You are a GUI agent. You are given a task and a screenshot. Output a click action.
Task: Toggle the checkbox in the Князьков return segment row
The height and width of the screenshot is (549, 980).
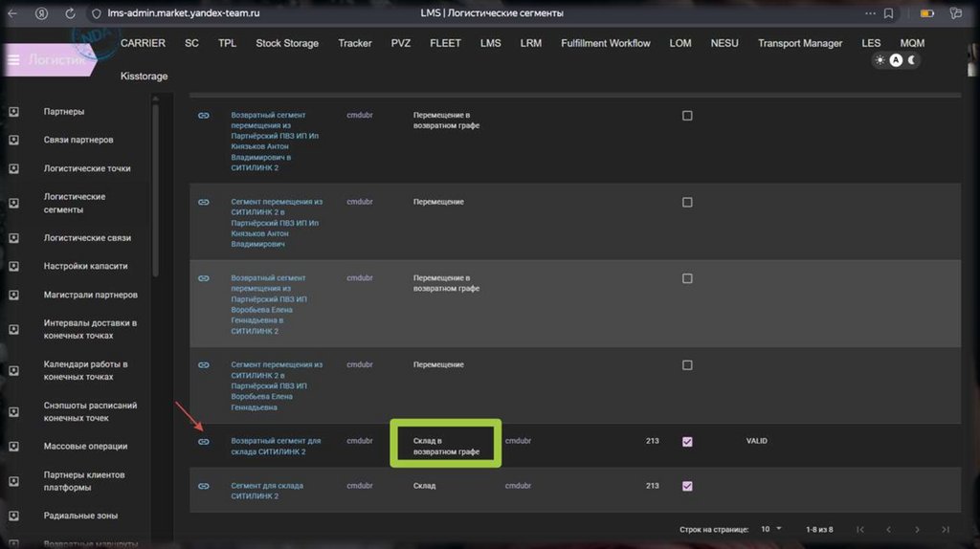click(687, 116)
